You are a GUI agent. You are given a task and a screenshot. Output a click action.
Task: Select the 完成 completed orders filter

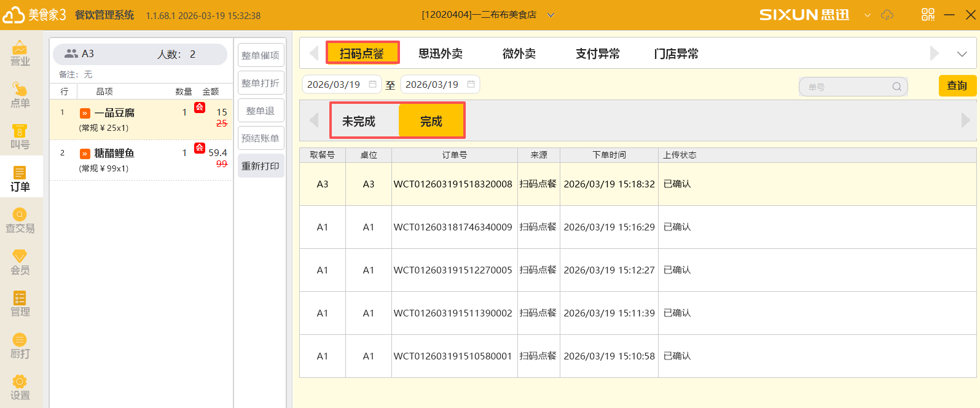pos(431,121)
